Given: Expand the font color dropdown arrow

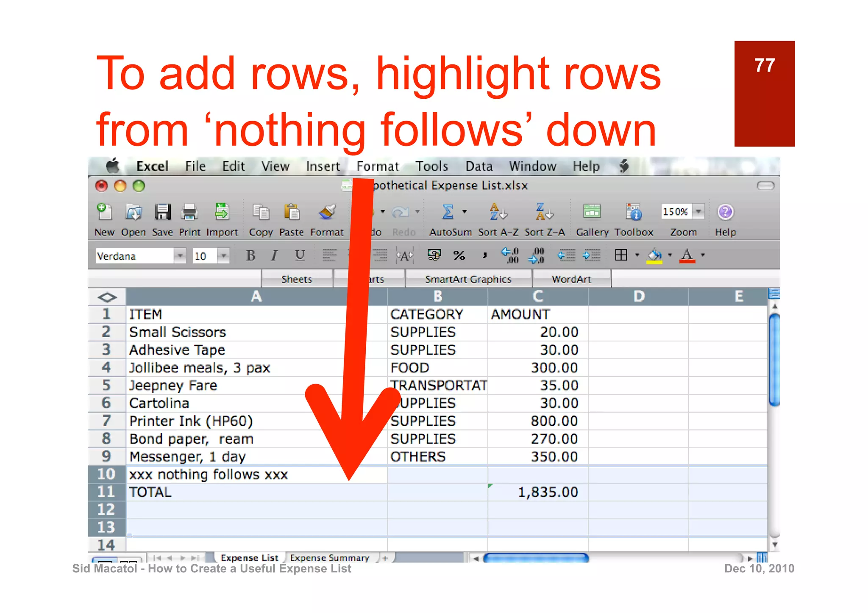Looking at the screenshot, I should point(703,255).
